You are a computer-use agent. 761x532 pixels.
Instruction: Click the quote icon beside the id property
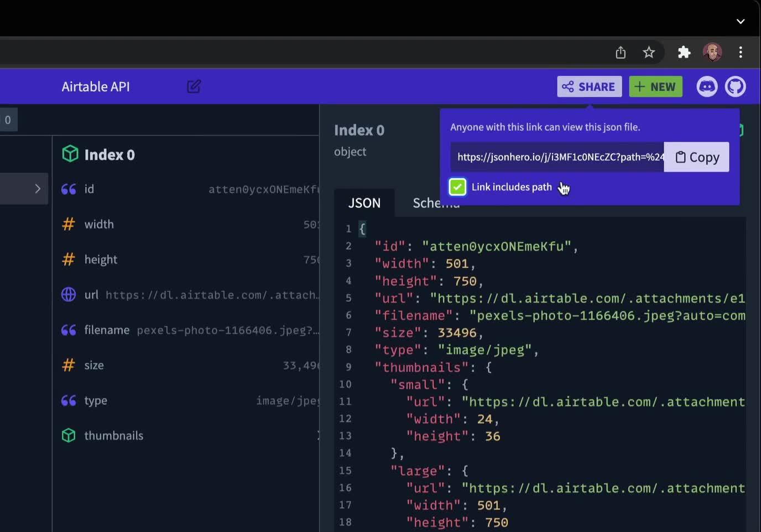click(68, 189)
